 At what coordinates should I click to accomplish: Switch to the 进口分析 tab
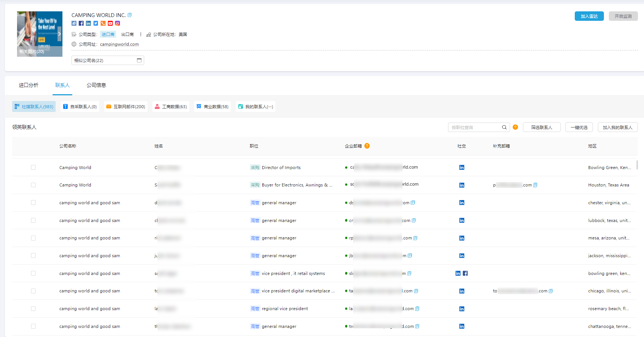tap(28, 85)
